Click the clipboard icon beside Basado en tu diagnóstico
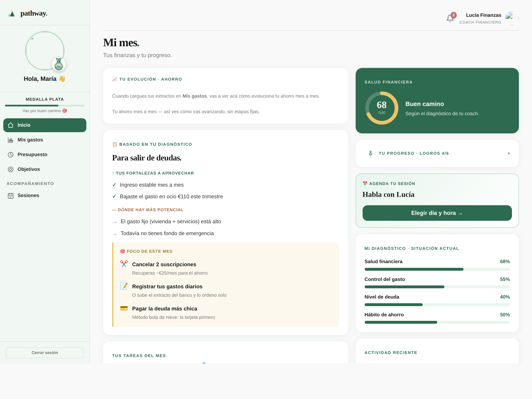The width and height of the screenshot is (532, 399). (x=114, y=144)
